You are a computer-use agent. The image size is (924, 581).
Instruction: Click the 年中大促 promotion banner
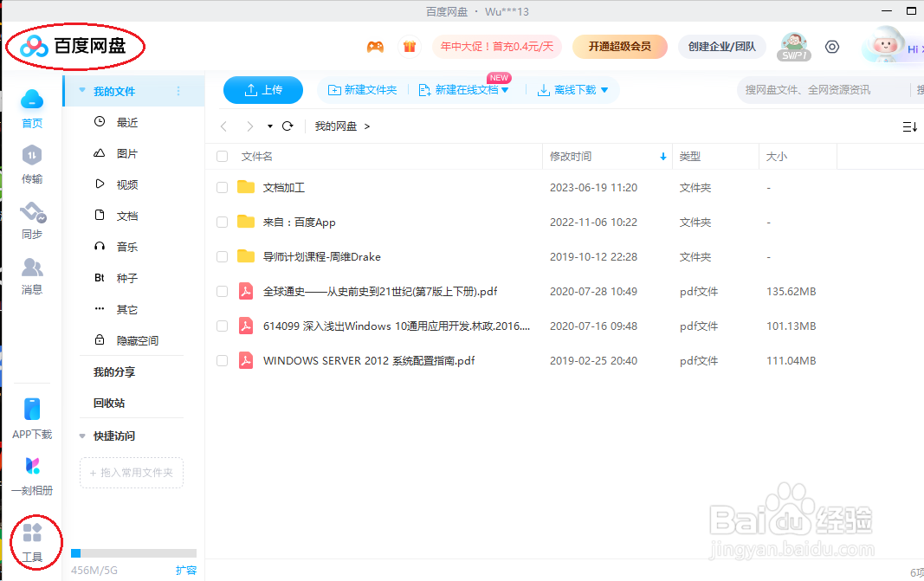pos(497,47)
